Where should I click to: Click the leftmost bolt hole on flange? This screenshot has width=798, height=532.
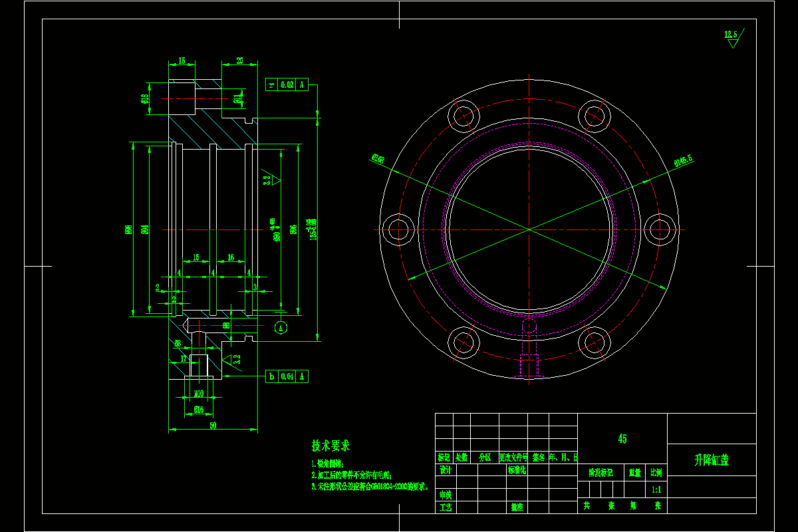398,229
